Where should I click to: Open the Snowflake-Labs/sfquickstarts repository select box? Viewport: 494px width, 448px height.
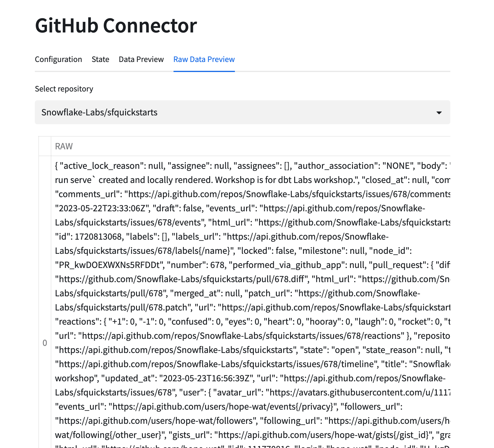click(236, 112)
